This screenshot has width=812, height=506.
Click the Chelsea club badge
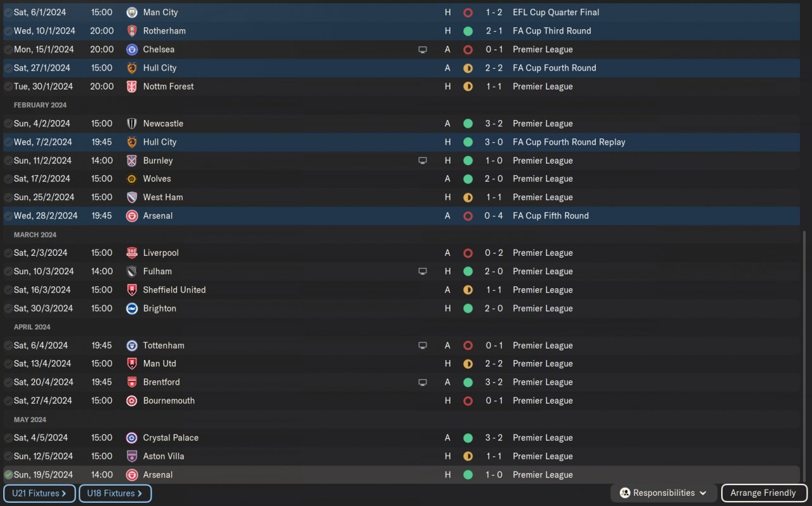[132, 50]
